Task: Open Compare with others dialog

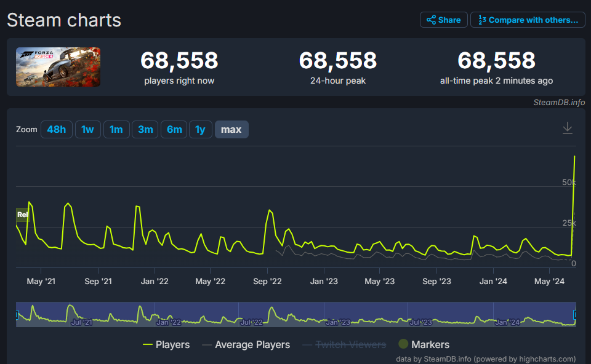Action: click(527, 20)
